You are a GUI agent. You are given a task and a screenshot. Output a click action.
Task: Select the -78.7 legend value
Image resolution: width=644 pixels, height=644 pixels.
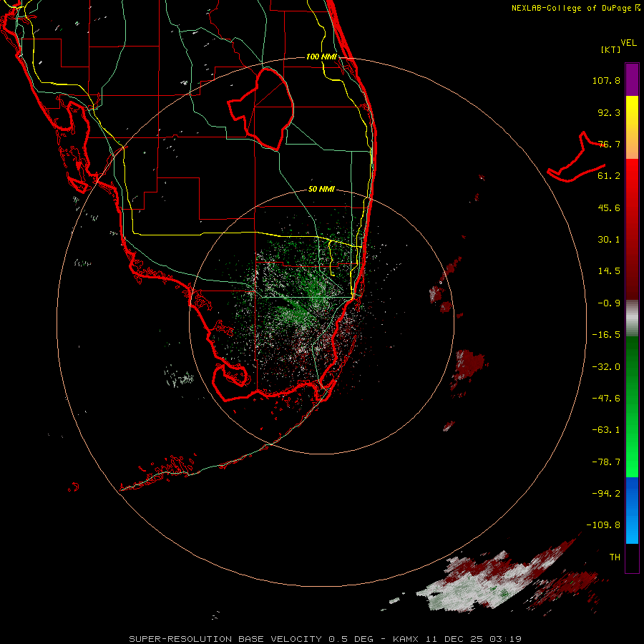coord(606,462)
